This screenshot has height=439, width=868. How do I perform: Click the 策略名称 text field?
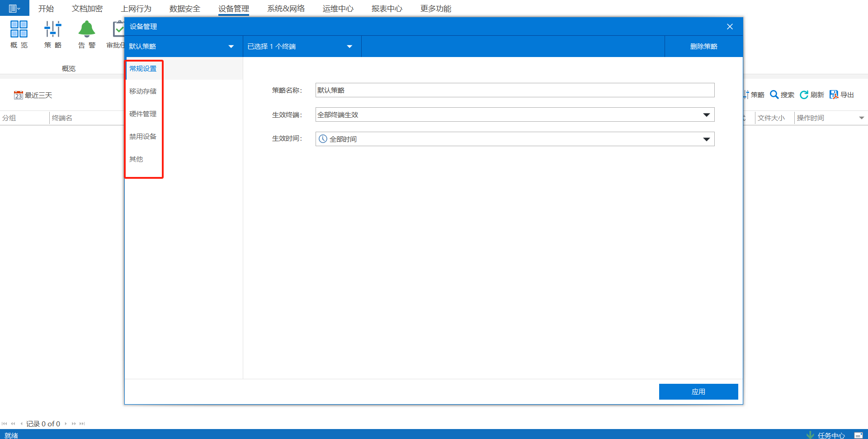514,90
